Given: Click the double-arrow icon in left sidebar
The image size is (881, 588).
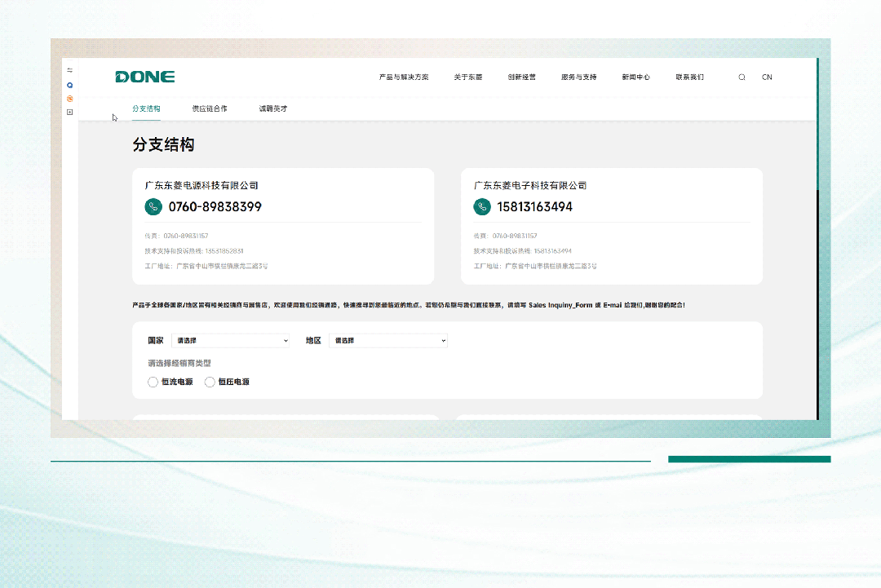Looking at the screenshot, I should 70,70.
